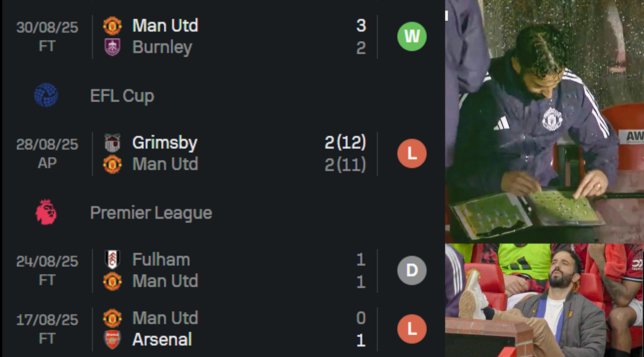Select the L badge for Grimsby match
The height and width of the screenshot is (357, 644).
point(412,153)
